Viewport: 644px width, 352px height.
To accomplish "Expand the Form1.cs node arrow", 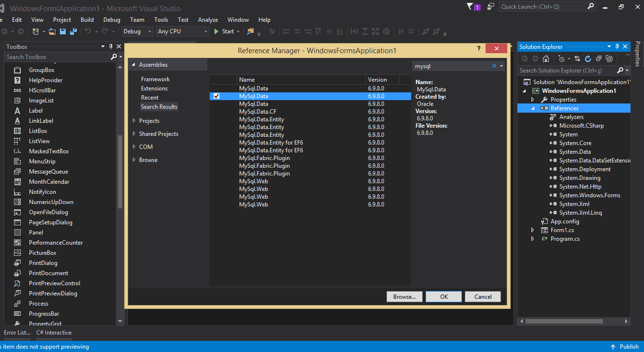I will pyautogui.click(x=533, y=230).
